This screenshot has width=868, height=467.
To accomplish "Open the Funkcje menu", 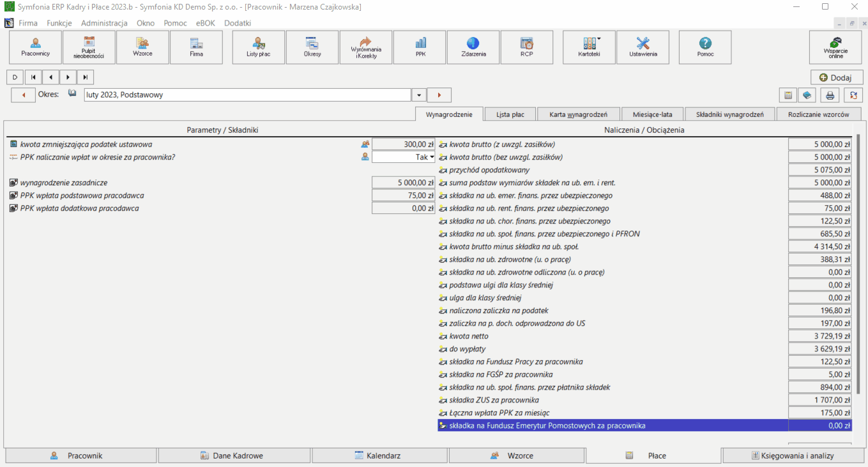I will [59, 23].
